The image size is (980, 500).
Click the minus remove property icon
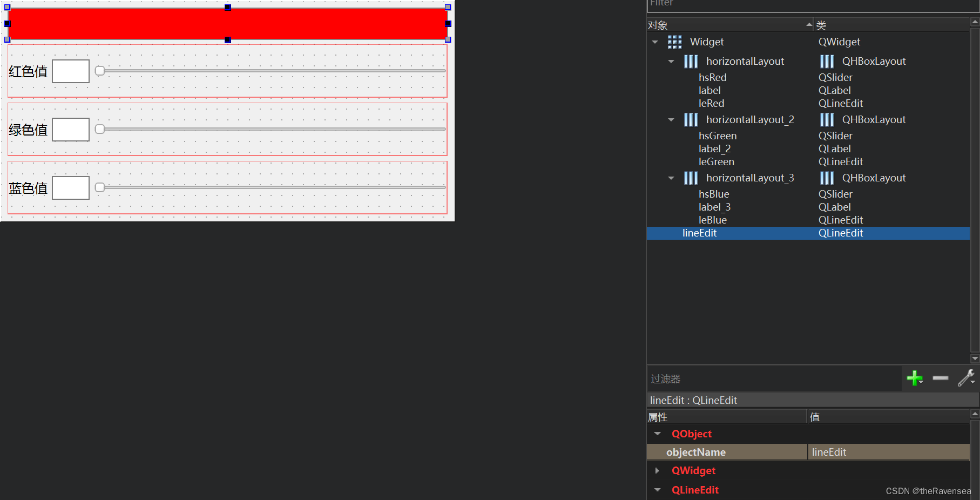940,379
